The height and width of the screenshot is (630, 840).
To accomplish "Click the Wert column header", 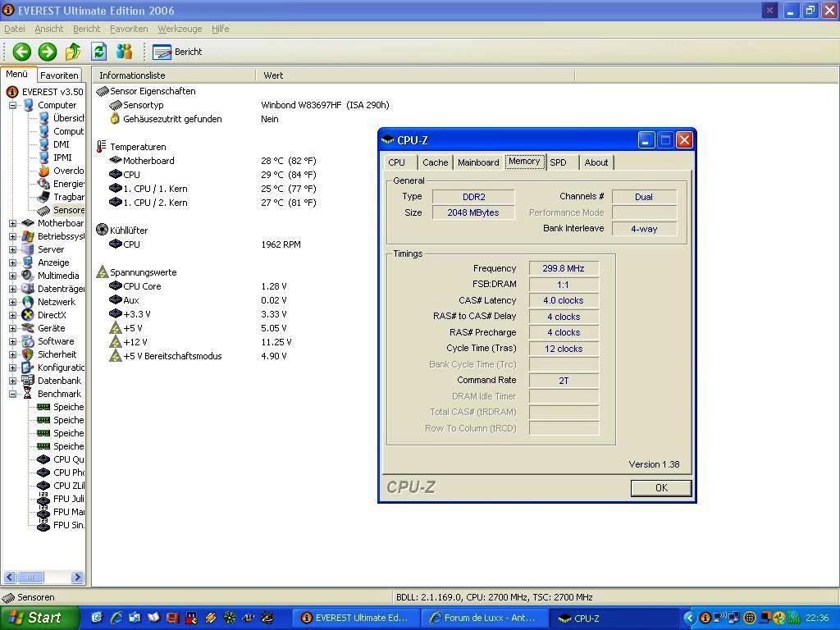I will [x=415, y=75].
